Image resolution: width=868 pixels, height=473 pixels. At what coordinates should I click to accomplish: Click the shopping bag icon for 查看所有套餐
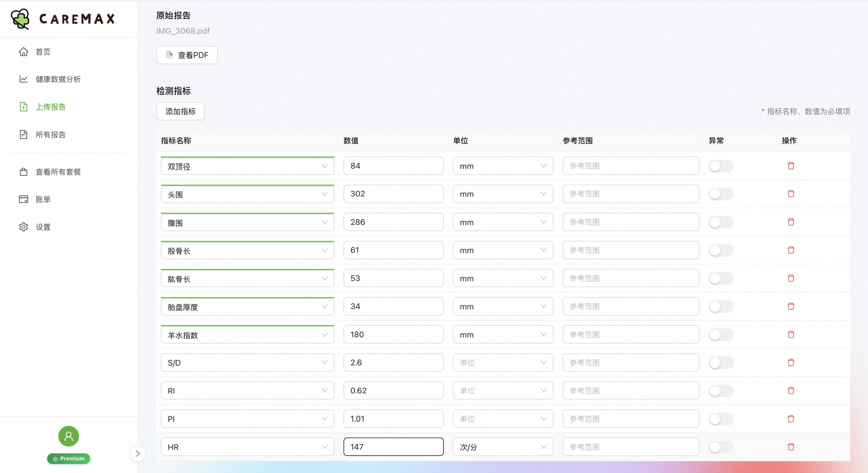(x=23, y=172)
